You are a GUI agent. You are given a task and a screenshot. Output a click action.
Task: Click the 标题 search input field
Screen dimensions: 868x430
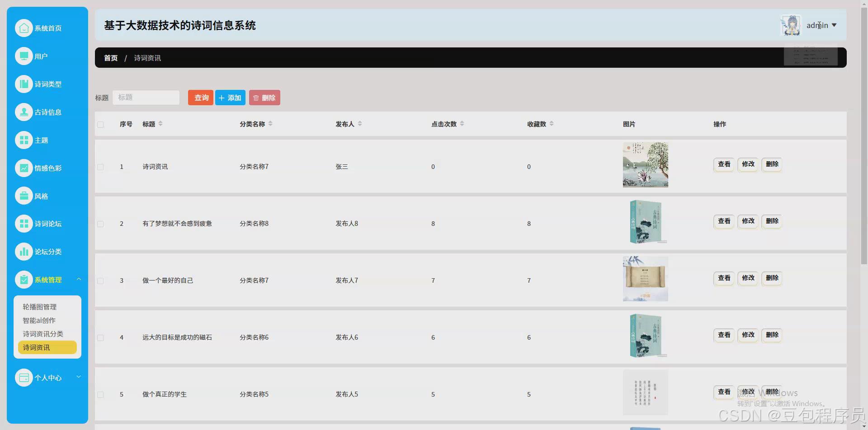(x=146, y=98)
